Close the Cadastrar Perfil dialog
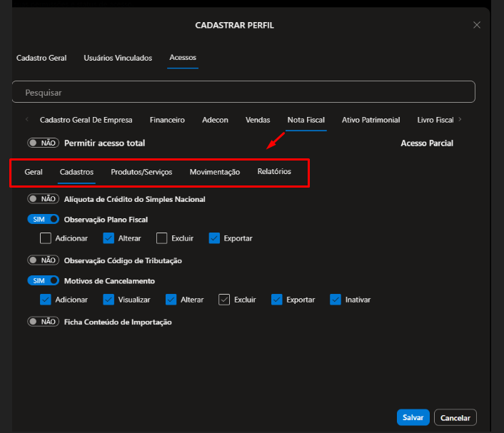Image resolution: width=504 pixels, height=433 pixels. pyautogui.click(x=477, y=25)
